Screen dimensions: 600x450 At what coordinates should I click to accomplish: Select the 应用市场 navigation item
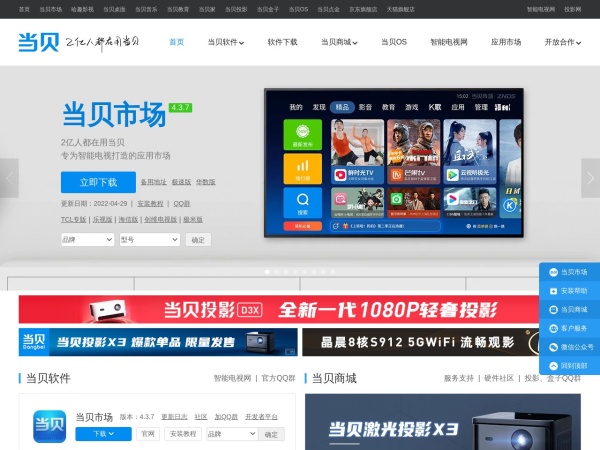click(506, 42)
